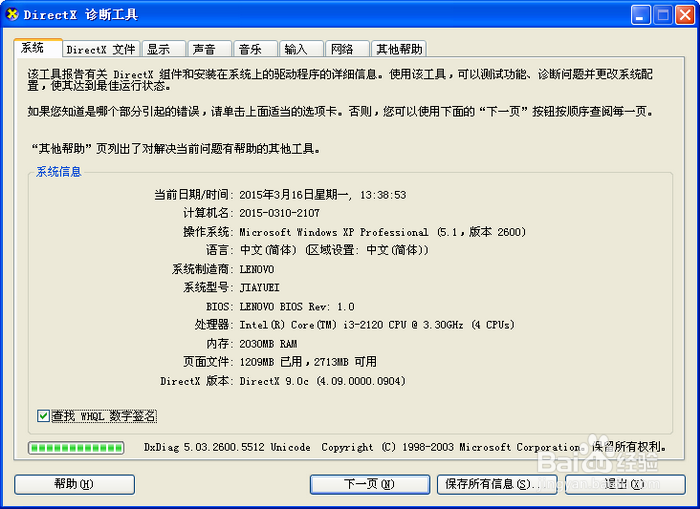Click system manufacturer value LENOVO
Viewport: 700px width, 509px height.
(x=257, y=269)
